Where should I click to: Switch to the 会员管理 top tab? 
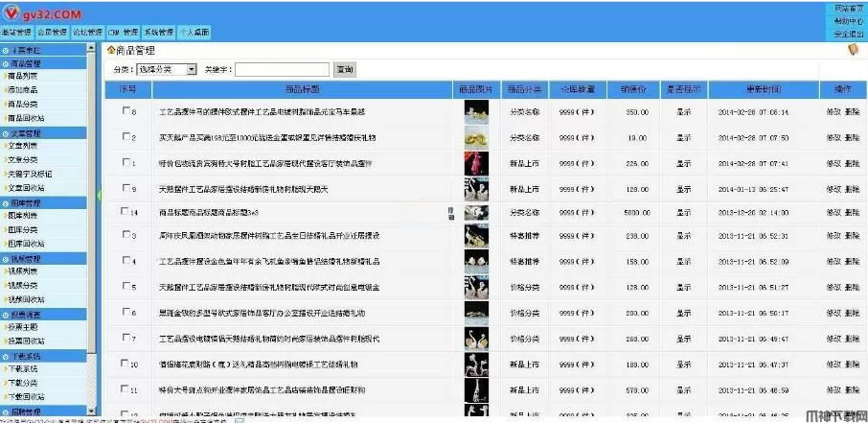click(53, 32)
